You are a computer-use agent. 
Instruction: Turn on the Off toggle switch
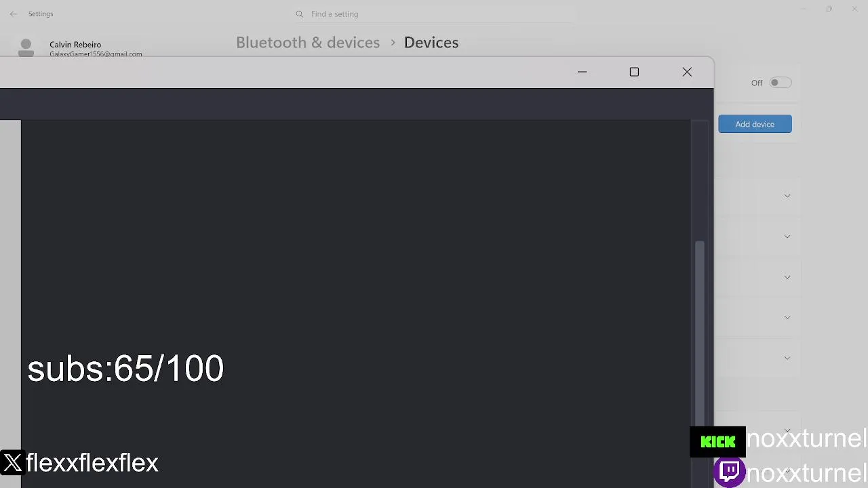click(x=780, y=83)
